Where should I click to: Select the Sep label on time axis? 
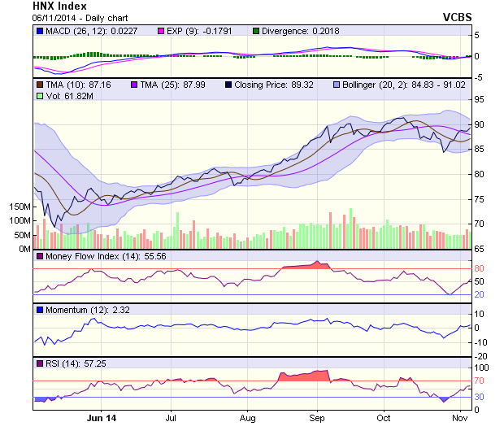click(x=317, y=418)
